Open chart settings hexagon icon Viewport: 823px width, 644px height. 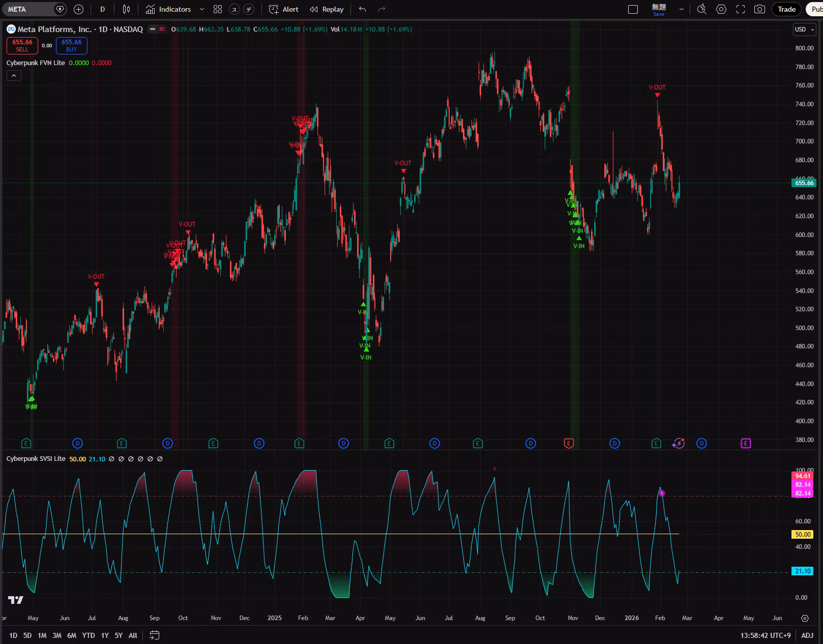point(721,9)
